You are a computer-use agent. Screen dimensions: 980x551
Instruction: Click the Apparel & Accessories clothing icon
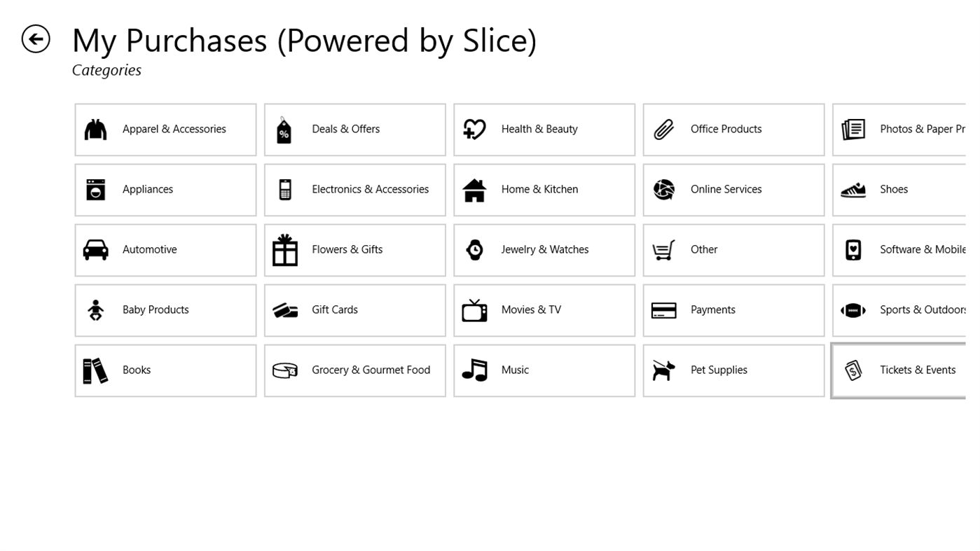[x=96, y=129]
